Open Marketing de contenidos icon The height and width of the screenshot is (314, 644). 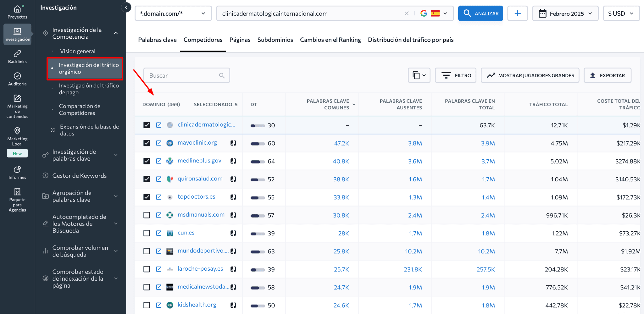[17, 98]
